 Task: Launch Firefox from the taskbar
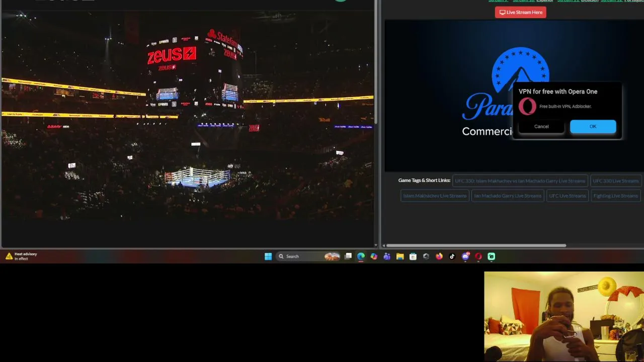439,256
